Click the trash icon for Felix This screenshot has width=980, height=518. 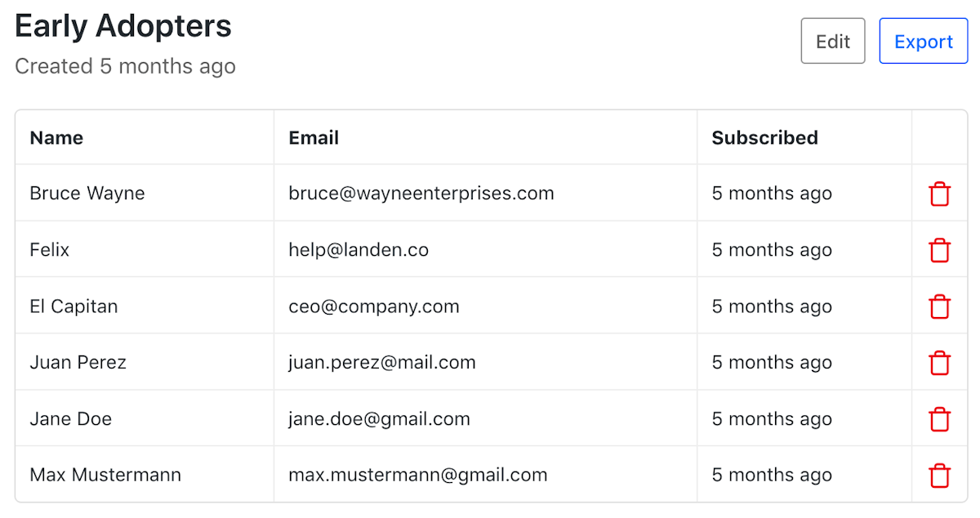[940, 250]
